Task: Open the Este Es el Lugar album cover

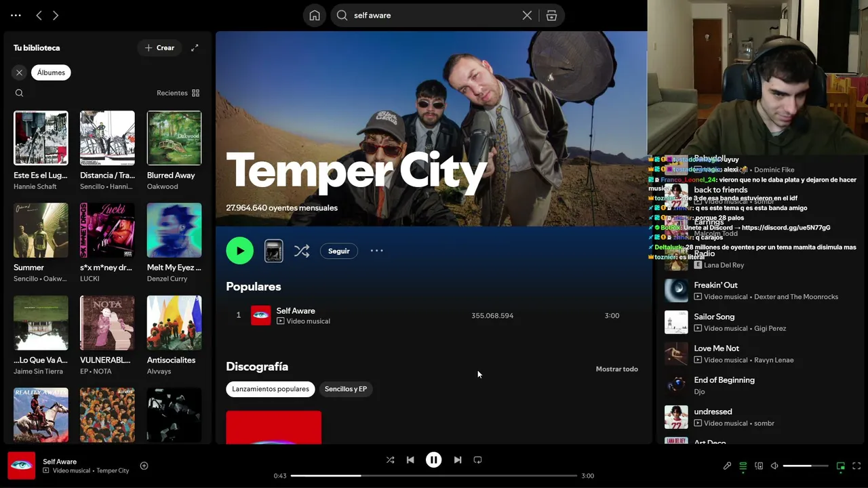Action: tap(41, 138)
